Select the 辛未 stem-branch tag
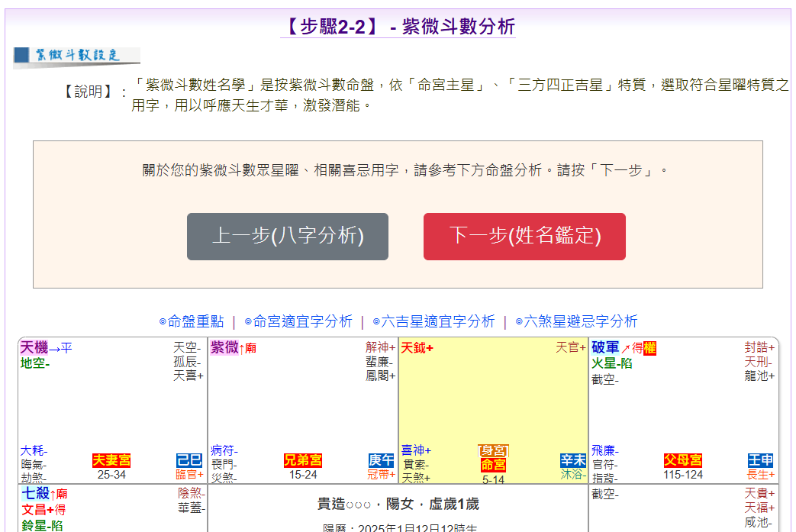Screen dimensions: 796x532 pyautogui.click(x=572, y=460)
